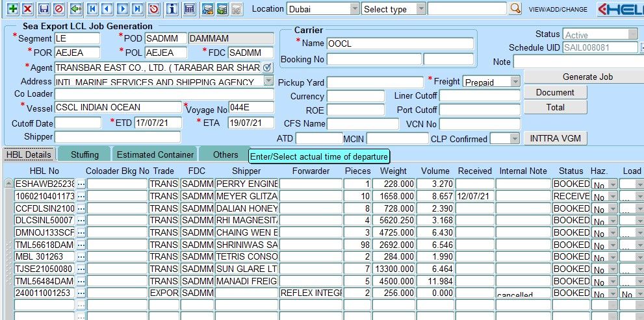Click the ellipsis button for HBL CCFDLSIN2100
Viewport: 644px width, 320px height.
pyautogui.click(x=81, y=208)
